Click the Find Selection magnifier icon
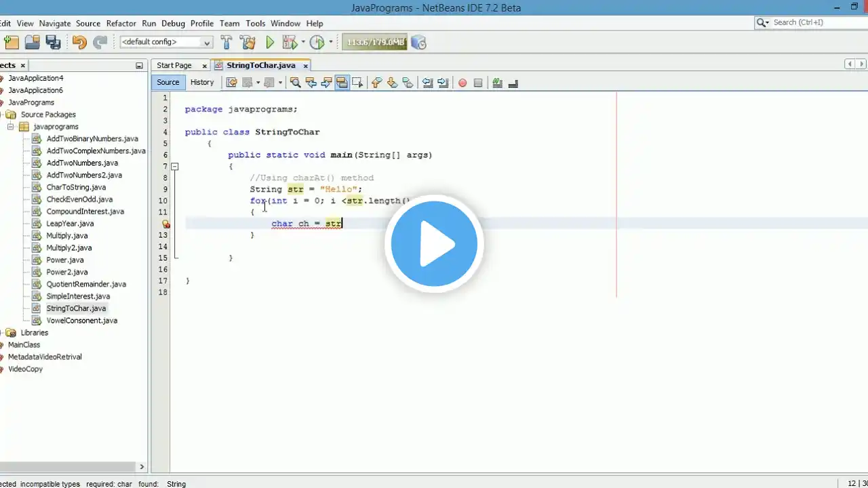Image resolution: width=868 pixels, height=488 pixels. [295, 83]
